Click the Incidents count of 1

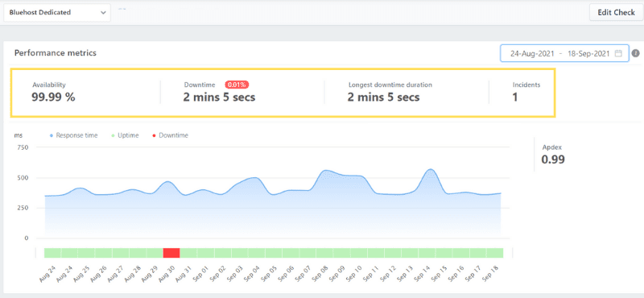click(515, 97)
